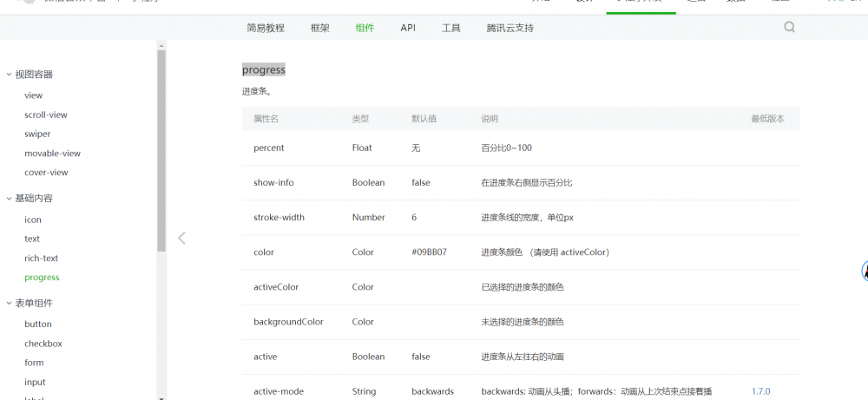This screenshot has width=868, height=400.
Task: Open the button component page in the sidebar
Action: [38, 324]
